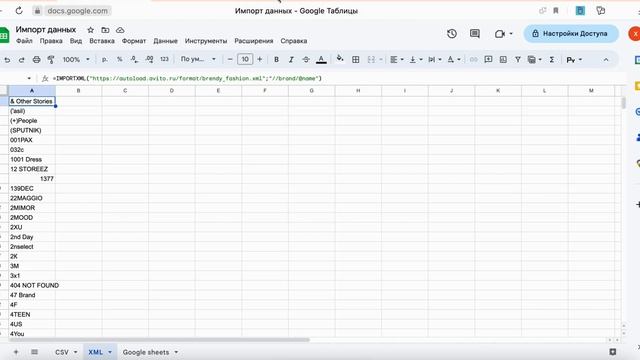Click the insert chart icon
Screen dimensions: 640x360
pyautogui.click(x=503, y=60)
